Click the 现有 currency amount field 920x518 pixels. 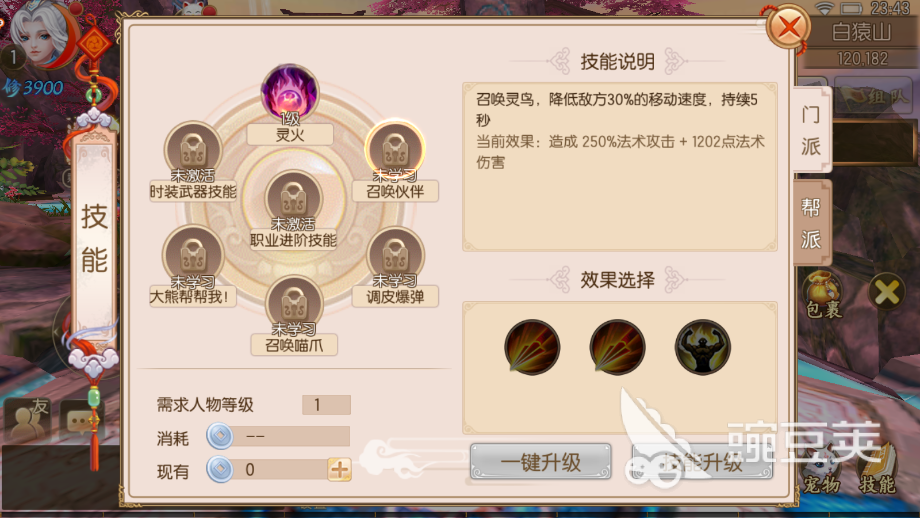[279, 470]
